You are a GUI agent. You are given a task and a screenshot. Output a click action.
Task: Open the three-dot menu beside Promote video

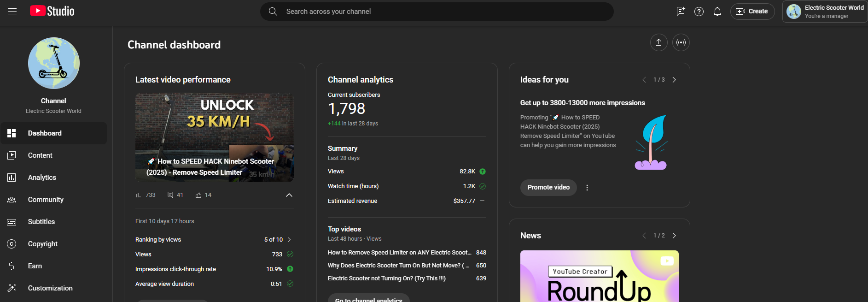(x=587, y=188)
